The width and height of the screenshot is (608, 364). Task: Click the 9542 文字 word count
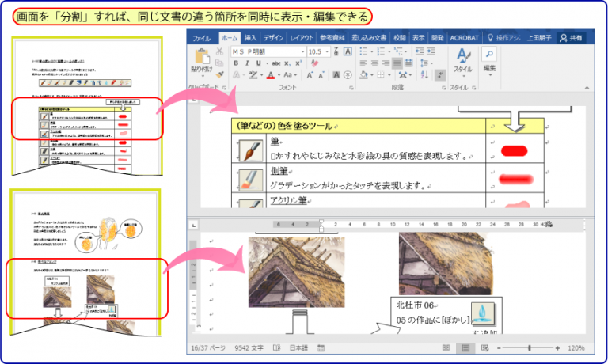pyautogui.click(x=249, y=348)
